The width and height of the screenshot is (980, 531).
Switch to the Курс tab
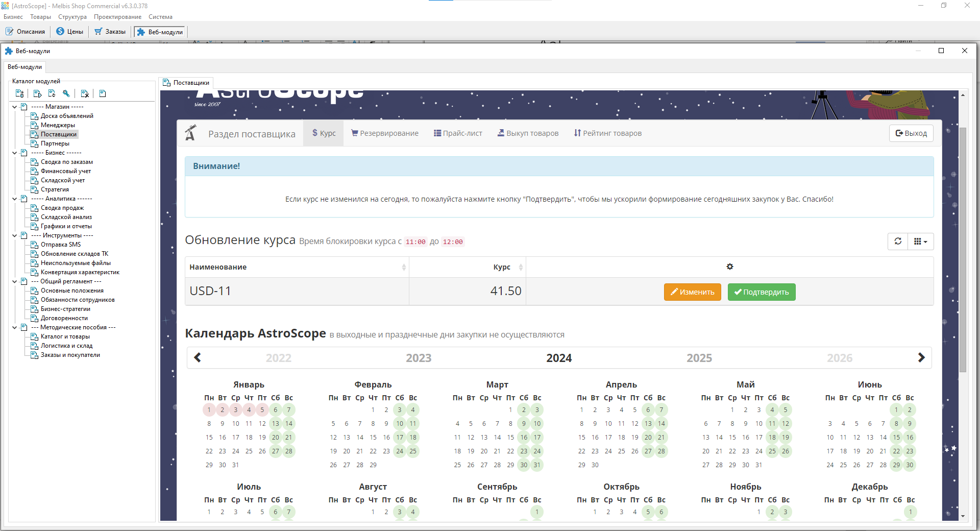(x=324, y=133)
